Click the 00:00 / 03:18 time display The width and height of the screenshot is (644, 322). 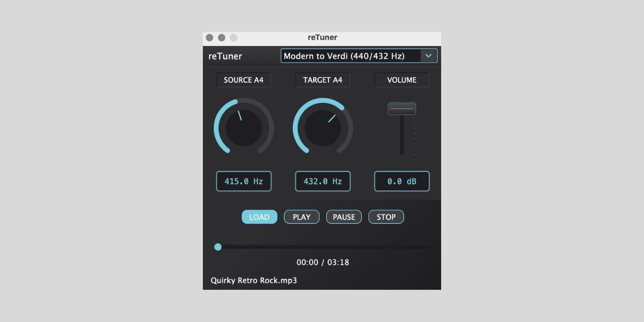322,262
